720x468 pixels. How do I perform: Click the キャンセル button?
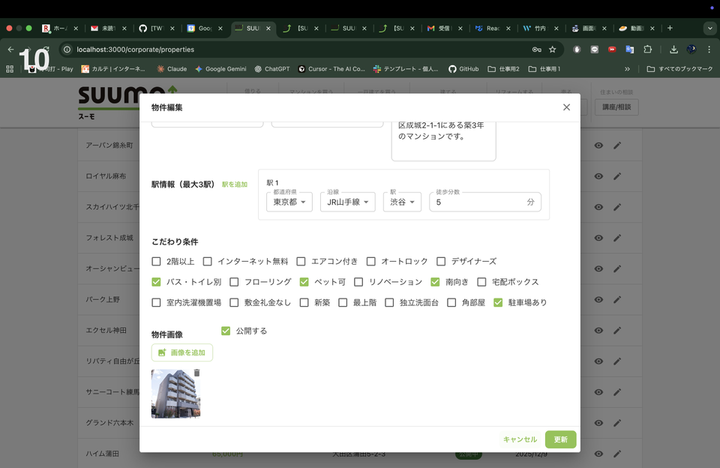(x=520, y=440)
